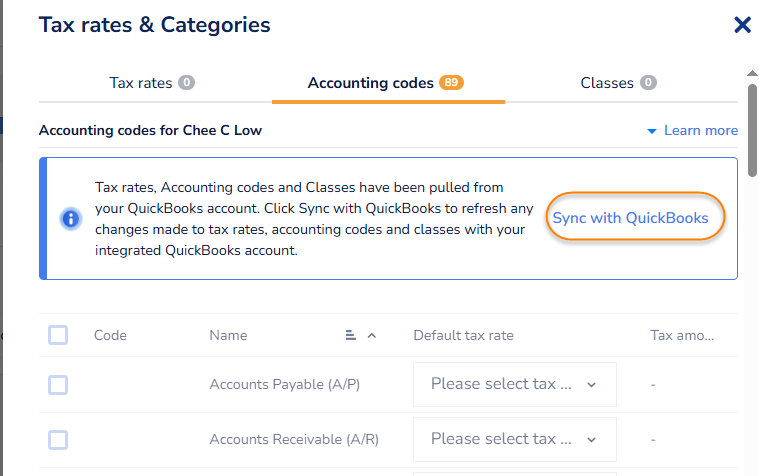Click the sort lines icon beside Name
Viewport: 759px width, 476px height.
(351, 336)
